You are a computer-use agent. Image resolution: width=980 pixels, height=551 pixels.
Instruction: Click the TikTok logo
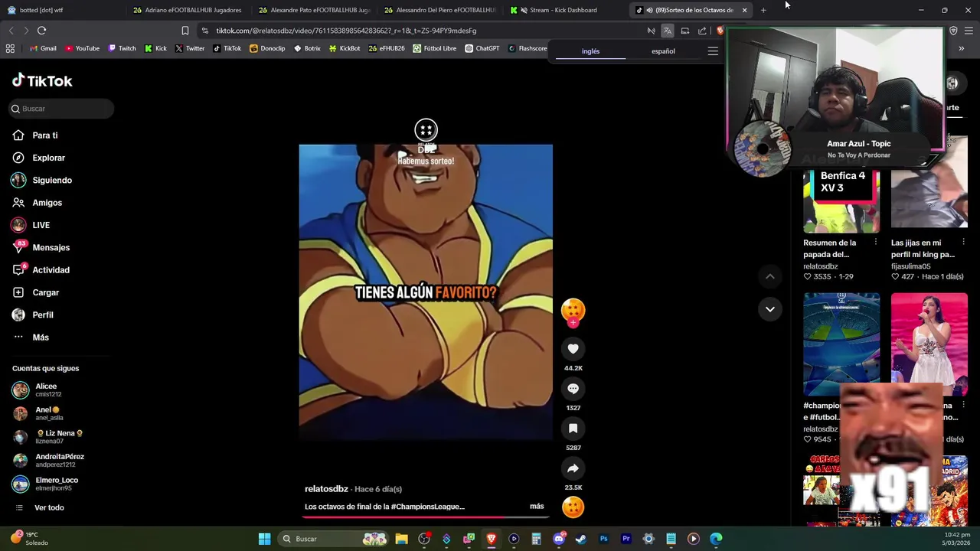coord(42,80)
